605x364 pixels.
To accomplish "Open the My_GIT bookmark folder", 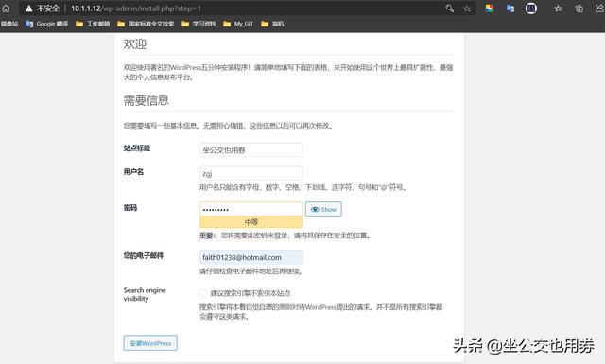I will (x=238, y=24).
